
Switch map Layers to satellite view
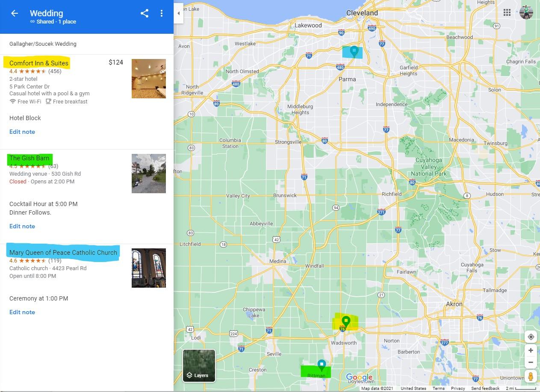199,365
